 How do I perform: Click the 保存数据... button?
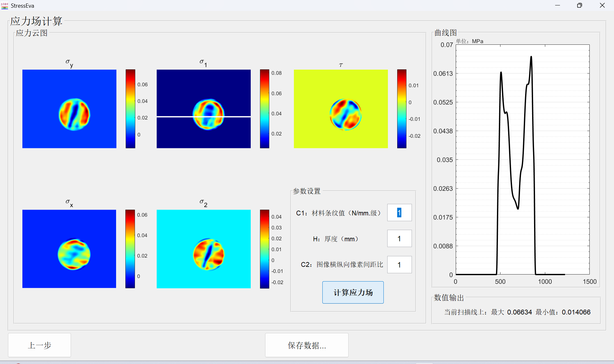(x=307, y=345)
